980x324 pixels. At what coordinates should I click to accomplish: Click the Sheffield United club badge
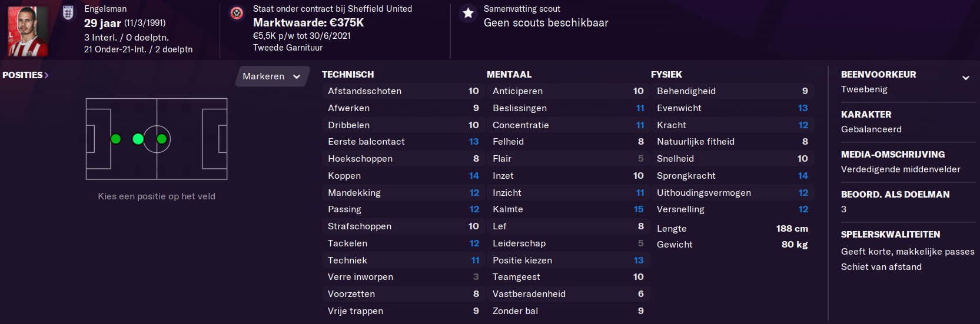(237, 13)
